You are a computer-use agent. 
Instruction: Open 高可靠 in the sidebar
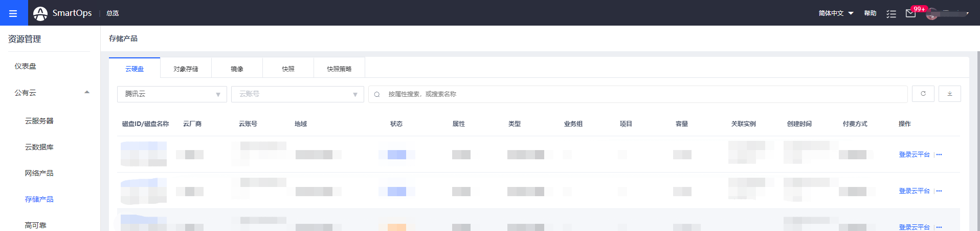tap(36, 225)
